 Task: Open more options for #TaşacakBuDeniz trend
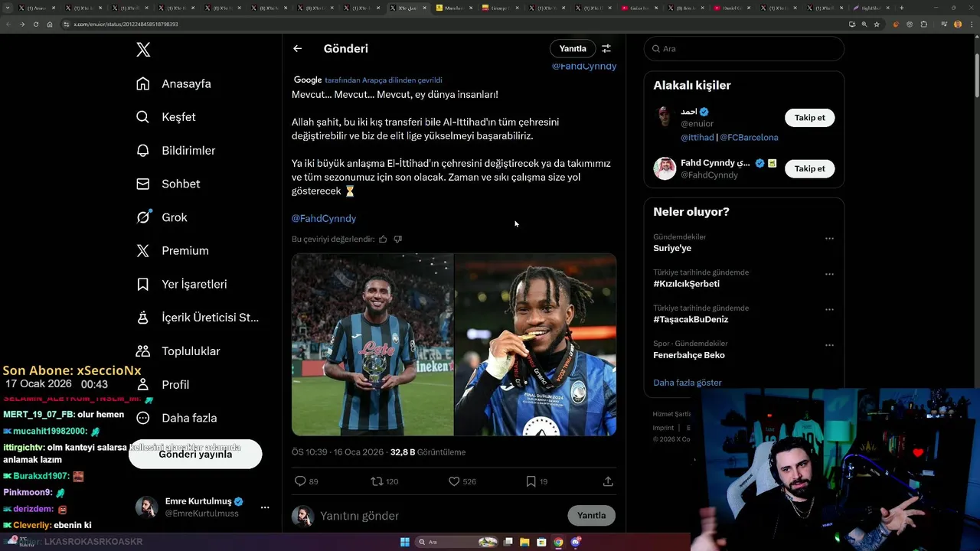[829, 310]
